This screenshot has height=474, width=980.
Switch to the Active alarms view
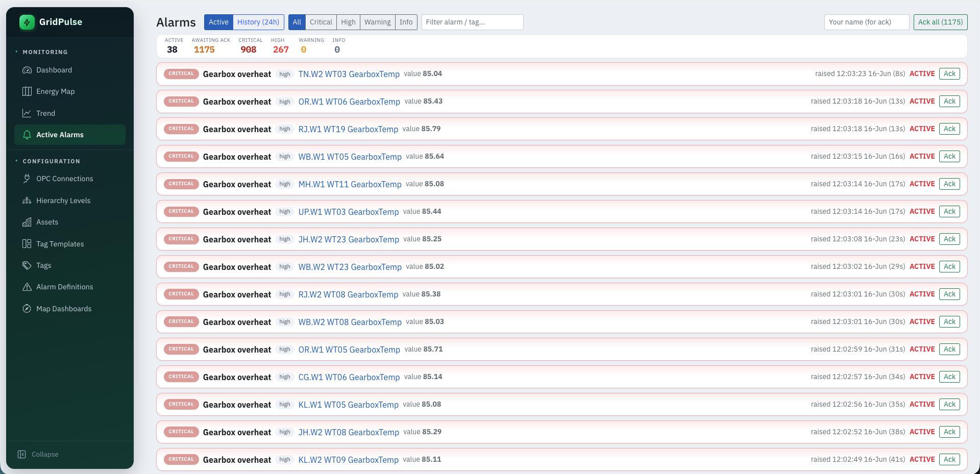coord(218,22)
